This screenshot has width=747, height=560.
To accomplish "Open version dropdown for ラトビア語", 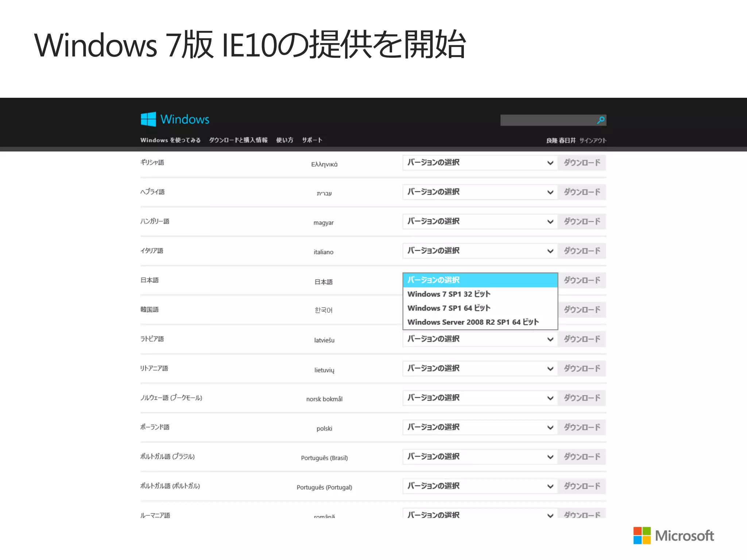I will click(x=480, y=339).
